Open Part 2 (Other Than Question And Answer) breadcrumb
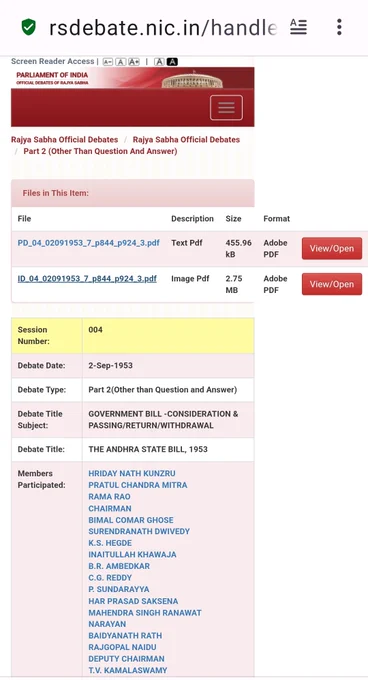The height and width of the screenshot is (680, 368). tap(100, 151)
